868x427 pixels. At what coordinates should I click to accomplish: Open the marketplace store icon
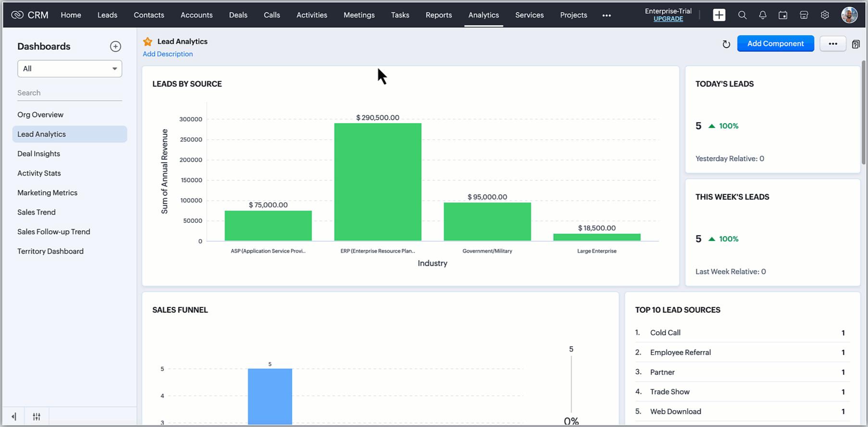804,15
